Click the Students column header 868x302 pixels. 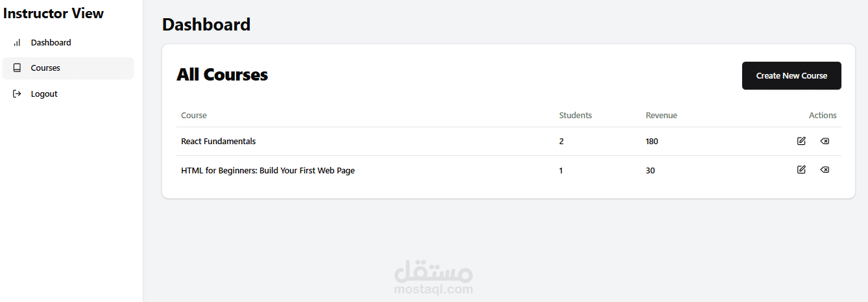(575, 116)
